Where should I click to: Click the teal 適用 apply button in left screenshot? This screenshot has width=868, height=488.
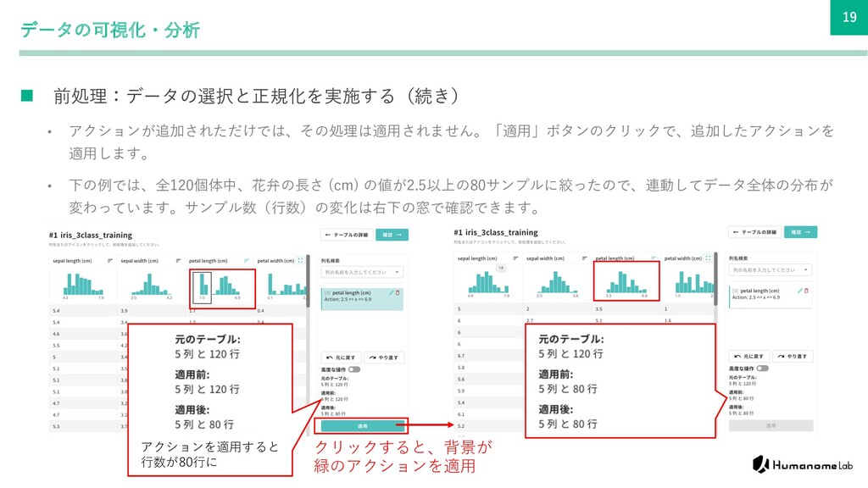coord(363,426)
